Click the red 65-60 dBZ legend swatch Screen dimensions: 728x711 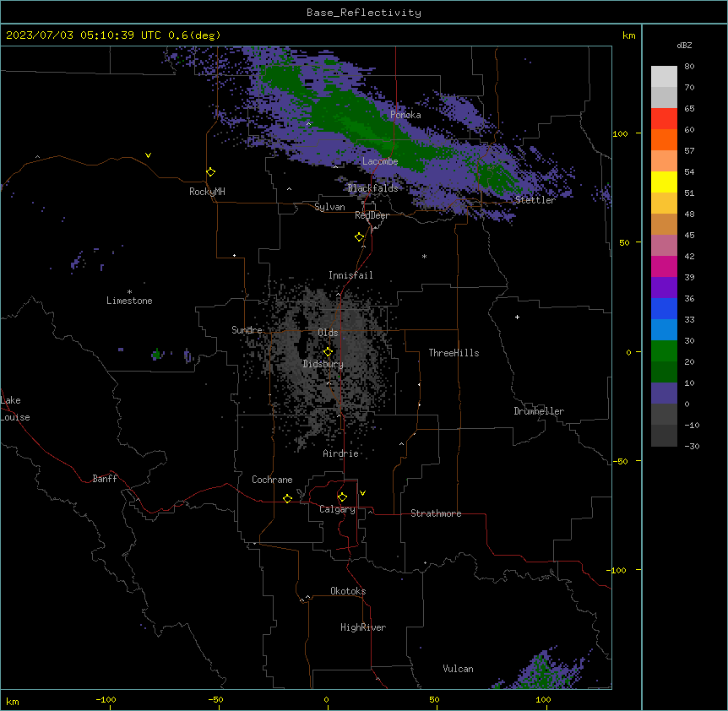click(x=664, y=119)
